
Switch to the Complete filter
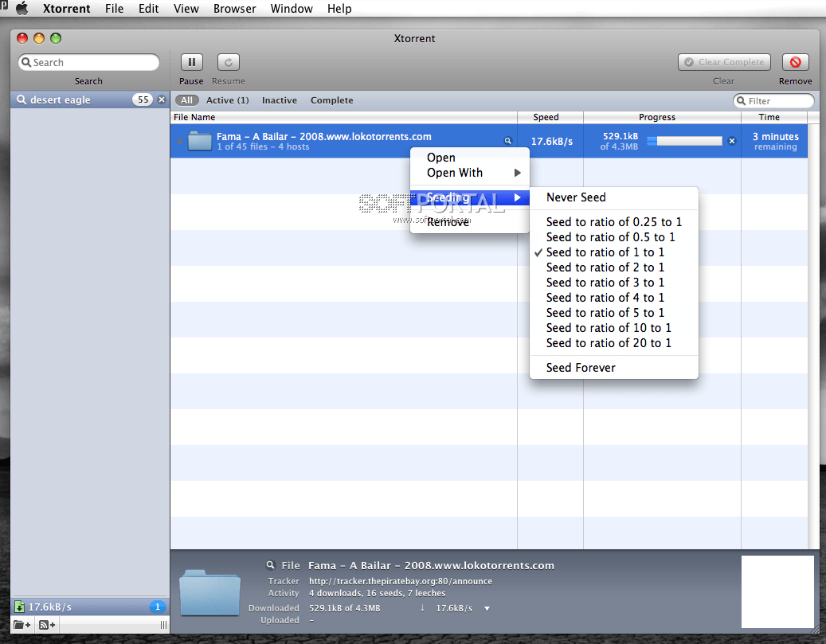(x=332, y=100)
